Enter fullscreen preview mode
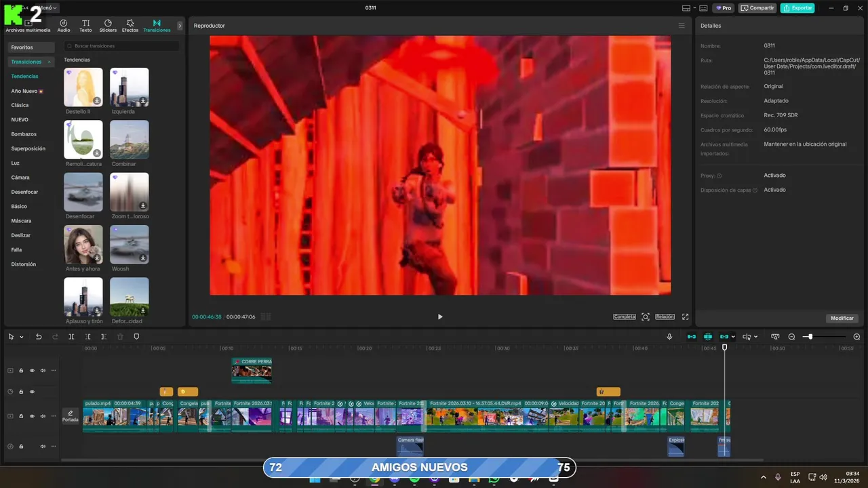 click(x=685, y=317)
